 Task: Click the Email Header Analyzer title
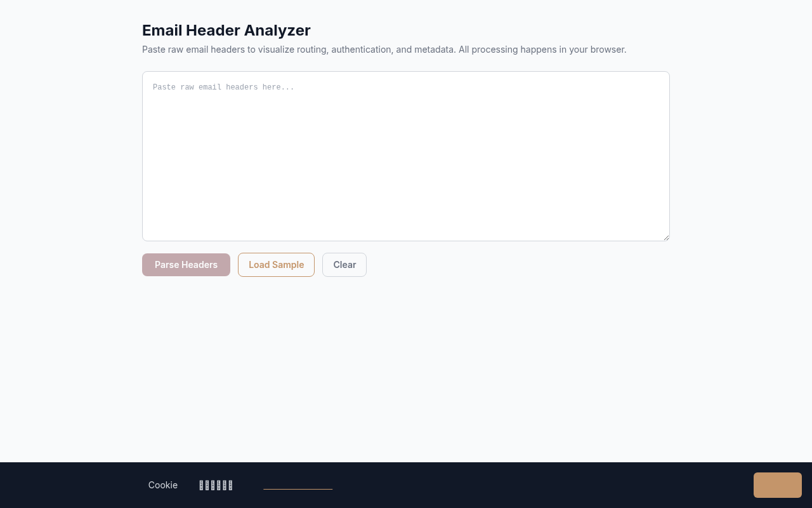(226, 30)
